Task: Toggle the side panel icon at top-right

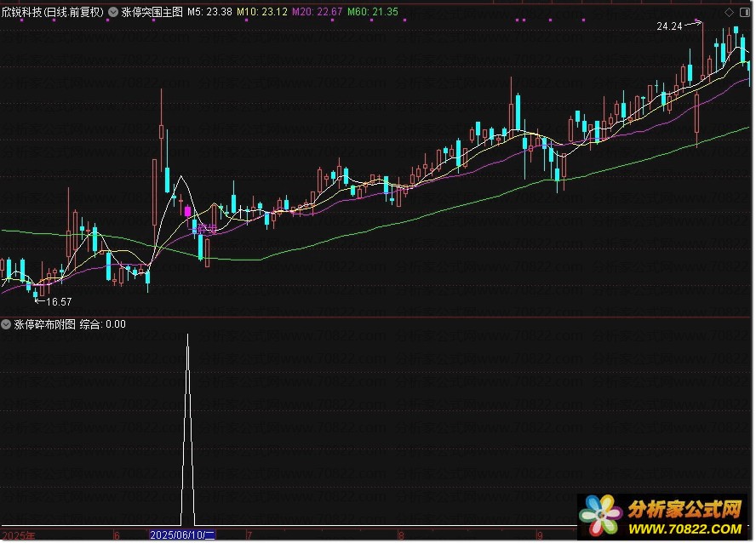Action: (x=745, y=12)
